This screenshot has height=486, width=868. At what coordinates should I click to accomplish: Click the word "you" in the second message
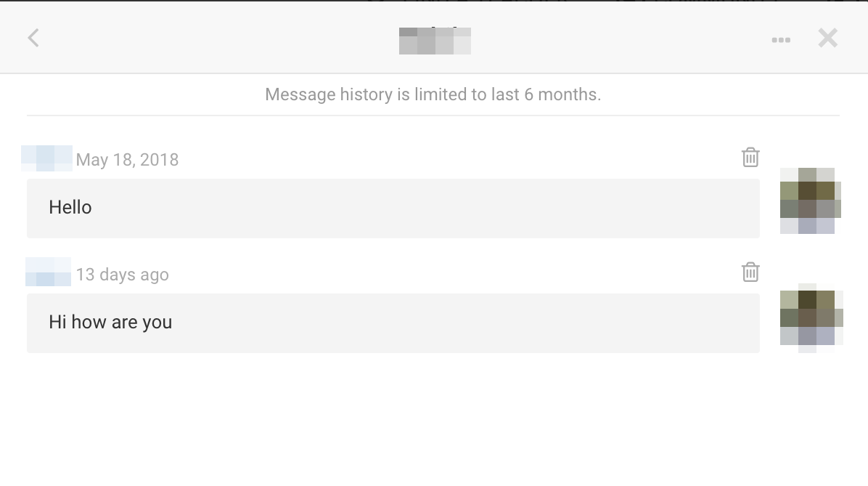(x=157, y=323)
